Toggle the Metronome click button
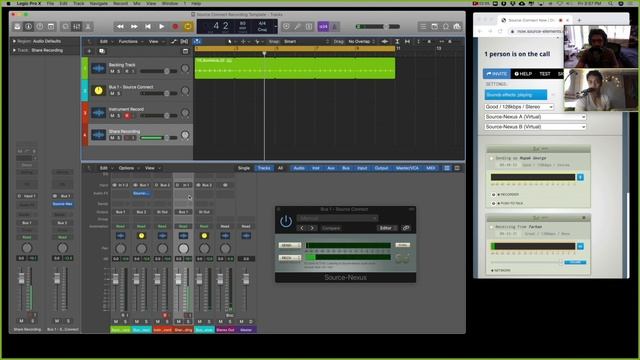This screenshot has width=640, height=360. pos(334,27)
